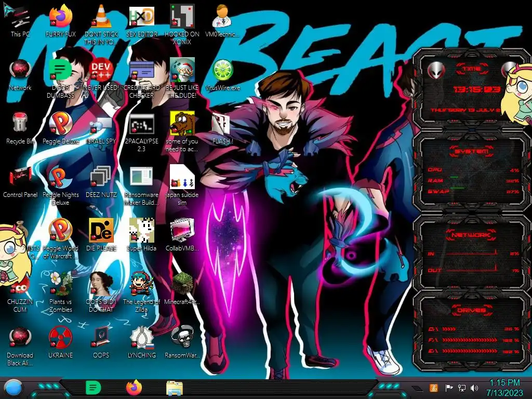Open the Minecraft4Fr... block icon

point(182,288)
